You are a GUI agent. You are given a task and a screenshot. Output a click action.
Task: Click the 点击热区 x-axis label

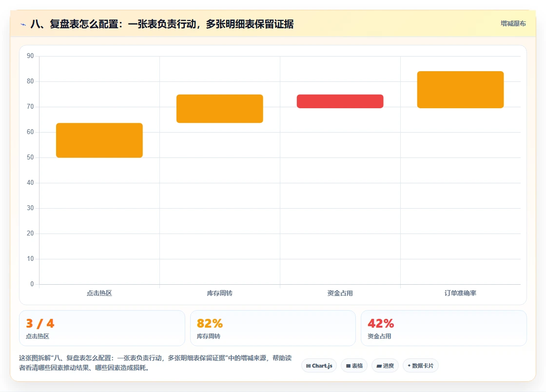pyautogui.click(x=99, y=293)
